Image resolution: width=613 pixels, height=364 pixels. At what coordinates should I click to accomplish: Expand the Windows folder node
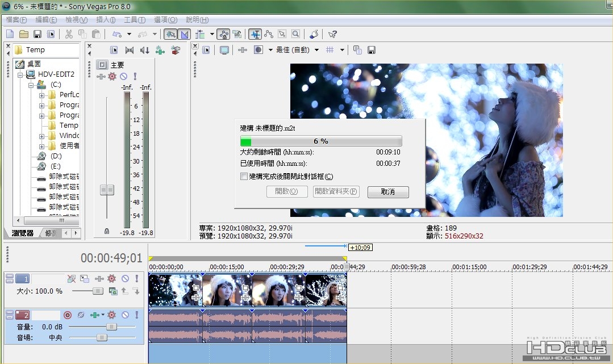pos(41,136)
